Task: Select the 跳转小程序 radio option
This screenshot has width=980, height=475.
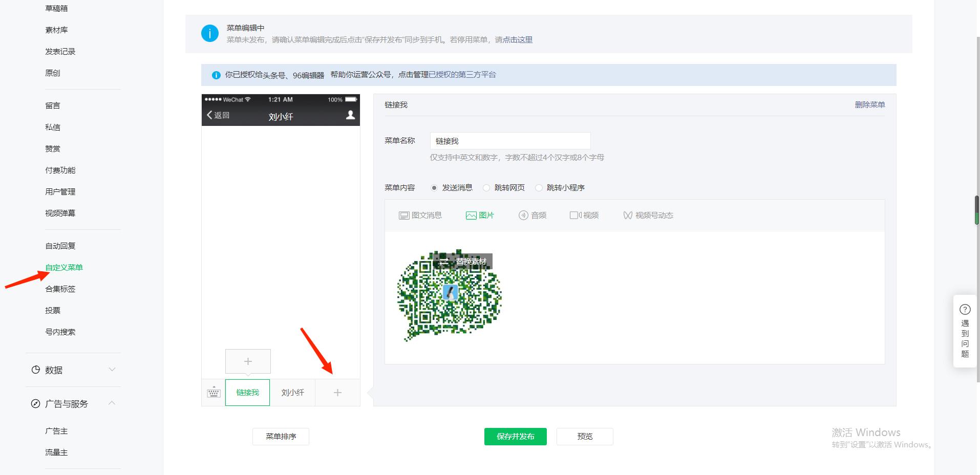Action: pos(539,187)
